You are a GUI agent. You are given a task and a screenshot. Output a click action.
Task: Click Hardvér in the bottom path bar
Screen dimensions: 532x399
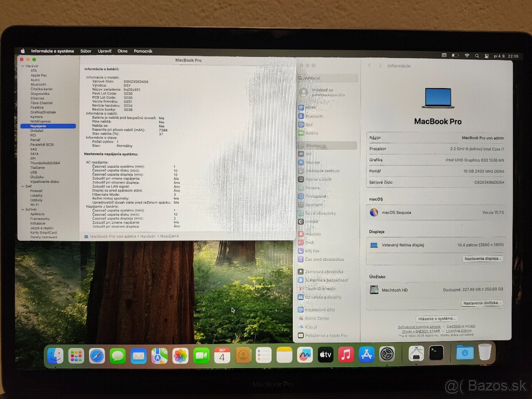tap(148, 236)
